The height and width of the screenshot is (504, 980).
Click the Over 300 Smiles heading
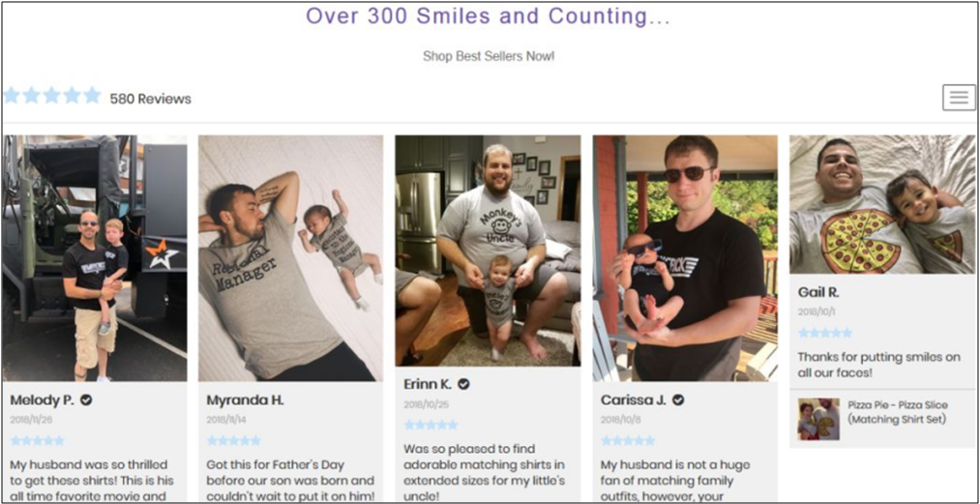pyautogui.click(x=488, y=16)
